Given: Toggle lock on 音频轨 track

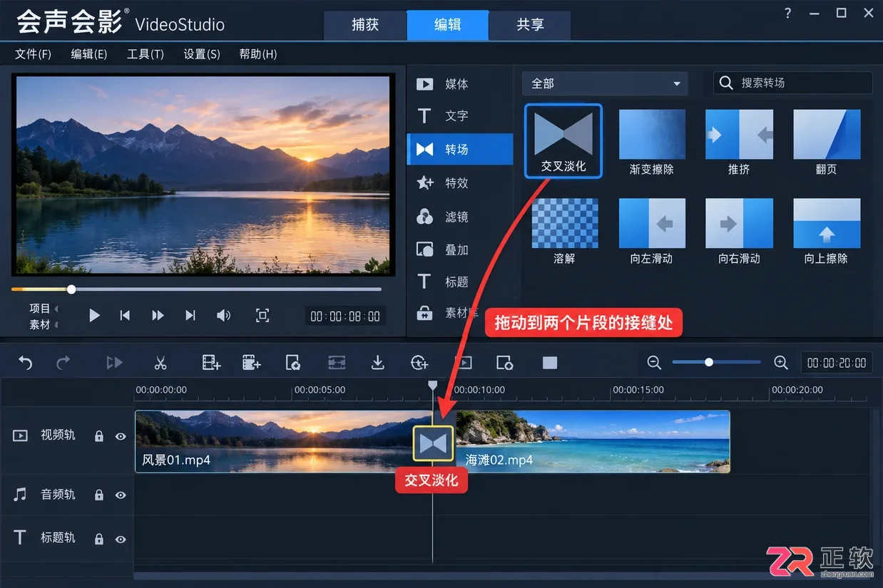Looking at the screenshot, I should 99,495.
